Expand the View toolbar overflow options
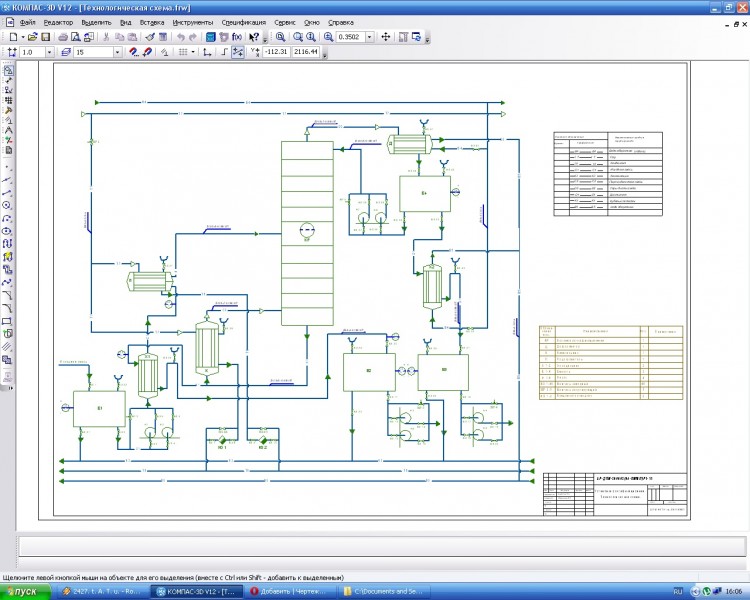This screenshot has width=750, height=600. click(x=427, y=39)
